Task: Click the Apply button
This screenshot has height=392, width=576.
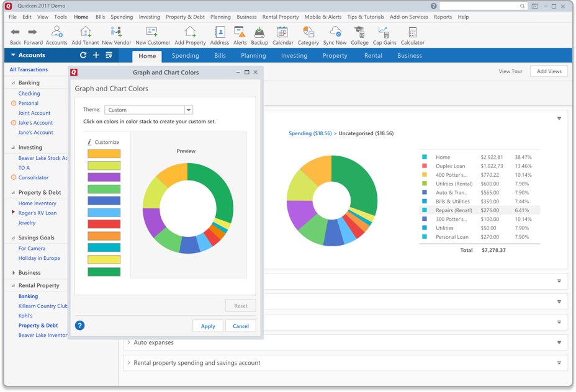Action: pyautogui.click(x=208, y=326)
